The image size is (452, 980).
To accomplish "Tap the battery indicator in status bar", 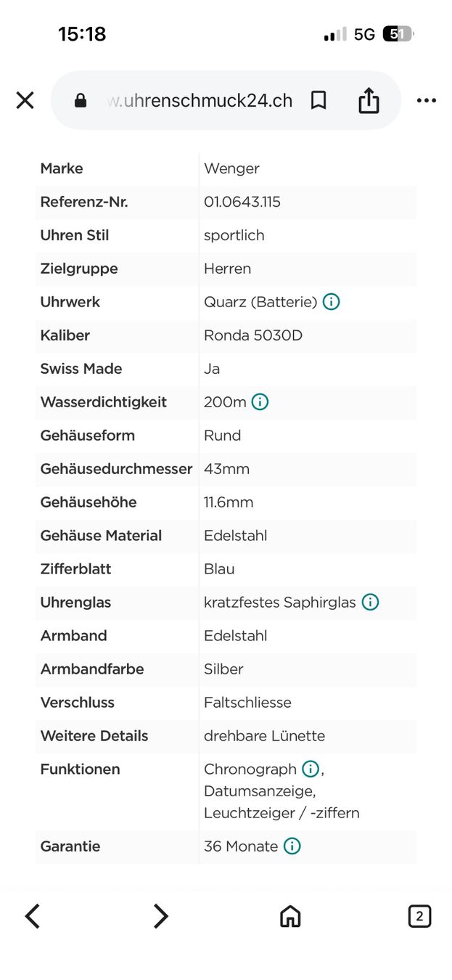I will coord(398,34).
